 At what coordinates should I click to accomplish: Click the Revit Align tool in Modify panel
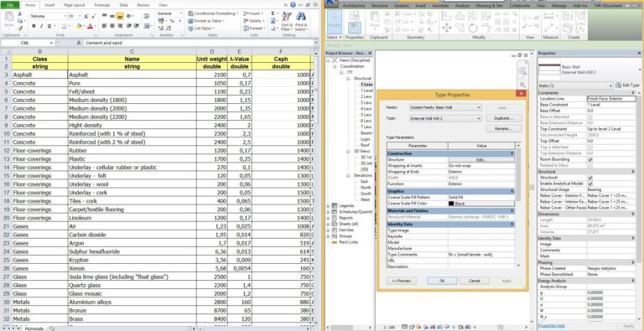coord(446,16)
